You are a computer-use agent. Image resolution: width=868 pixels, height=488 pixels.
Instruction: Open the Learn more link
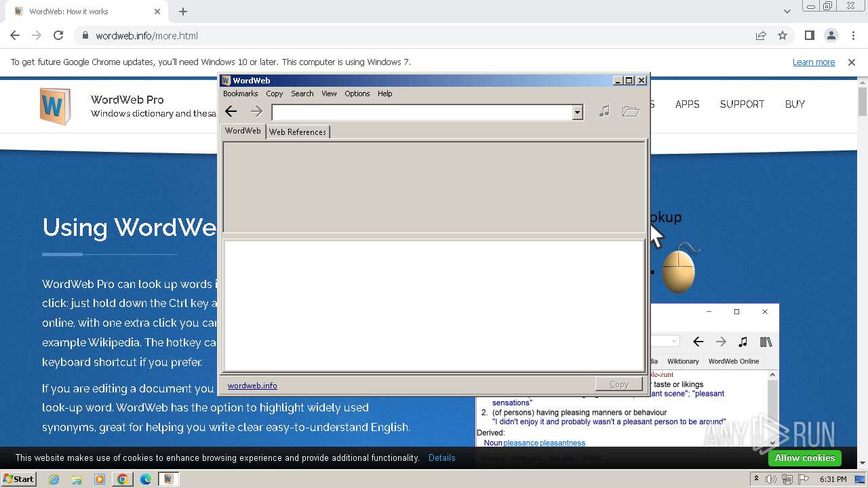tap(814, 62)
